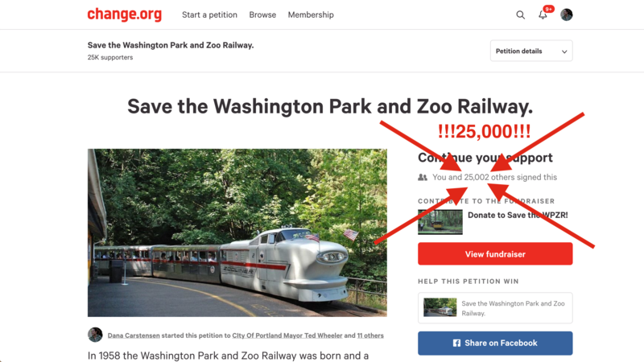The width and height of the screenshot is (644, 362).
Task: Open the user profile avatar menu
Action: pyautogui.click(x=567, y=15)
